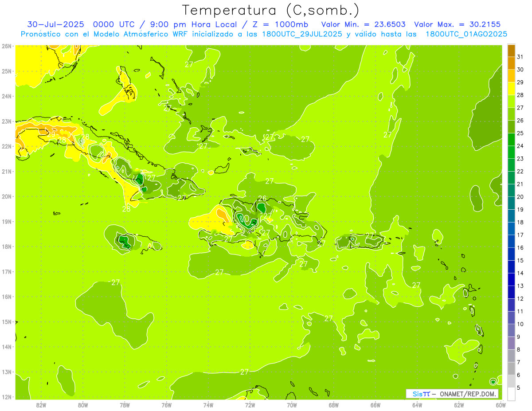This screenshot has height=411, width=532.
Task: Click the "66W" longitude label
Action: click(376, 405)
